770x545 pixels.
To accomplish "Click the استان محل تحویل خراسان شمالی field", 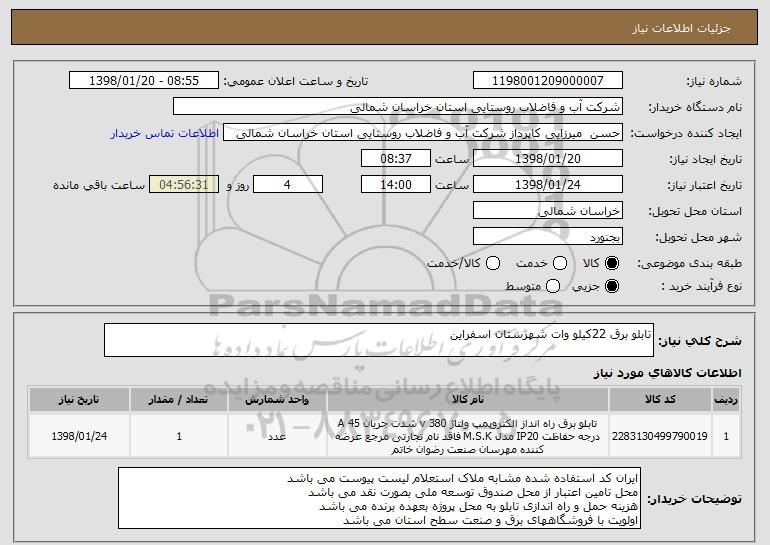I will tap(548, 211).
